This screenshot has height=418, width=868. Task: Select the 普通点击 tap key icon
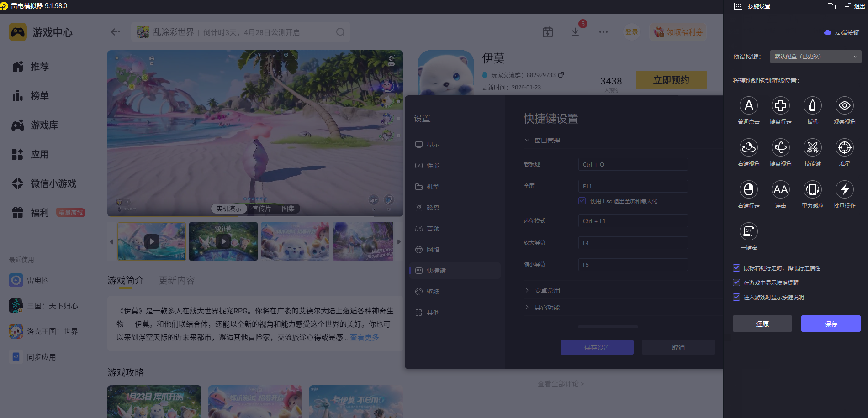coord(748,105)
